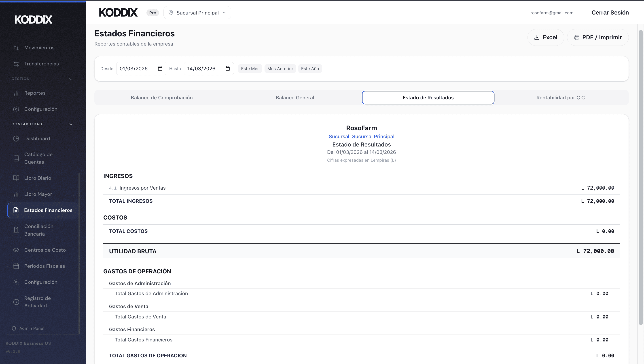The image size is (644, 364).
Task: Click the Libro Diario book icon
Action: pos(16,178)
